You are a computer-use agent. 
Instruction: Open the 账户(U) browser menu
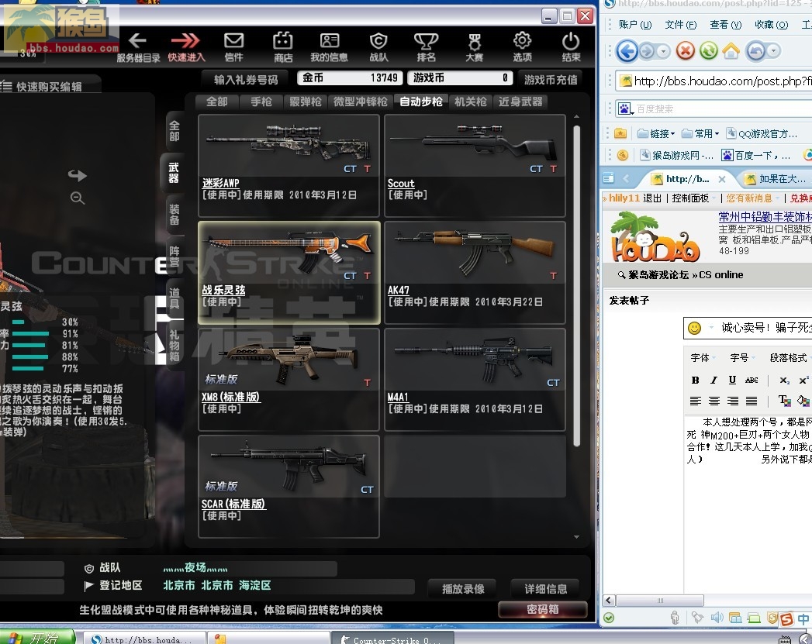tap(635, 24)
